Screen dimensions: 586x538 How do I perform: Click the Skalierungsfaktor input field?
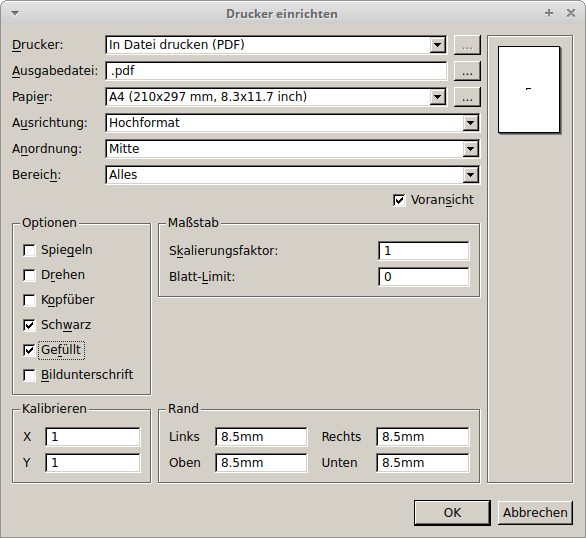[x=424, y=251]
